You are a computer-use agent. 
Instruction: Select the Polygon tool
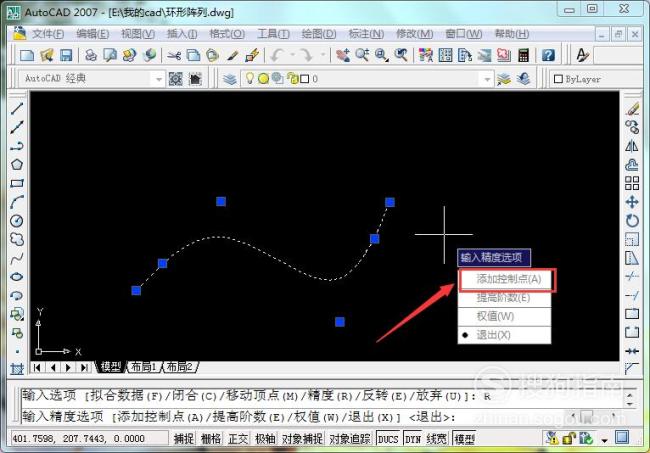[17, 165]
